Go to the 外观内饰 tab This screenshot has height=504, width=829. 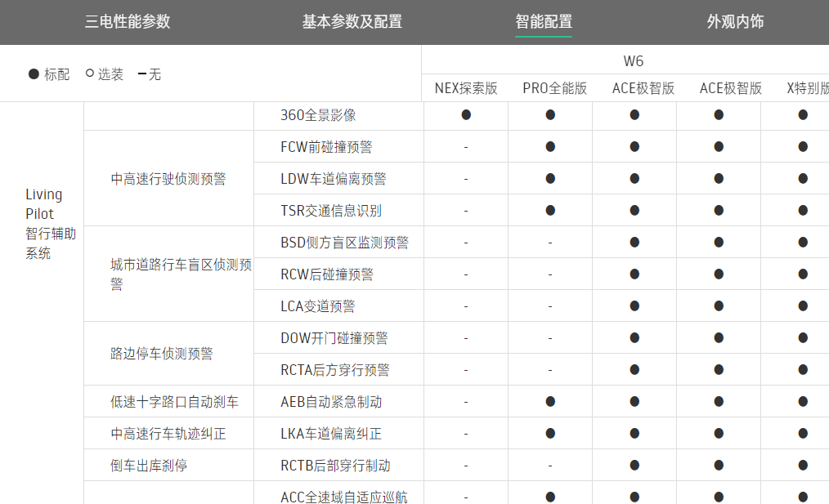click(736, 22)
